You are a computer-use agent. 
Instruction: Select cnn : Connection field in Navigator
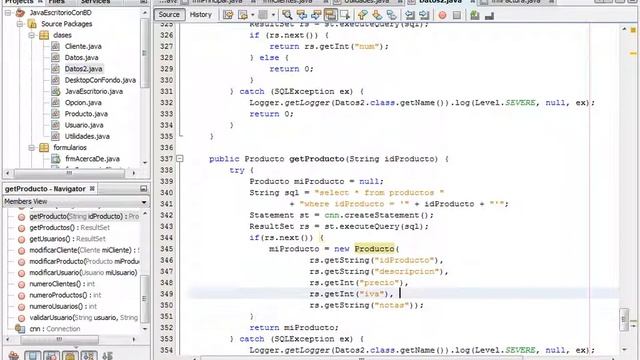click(x=55, y=329)
